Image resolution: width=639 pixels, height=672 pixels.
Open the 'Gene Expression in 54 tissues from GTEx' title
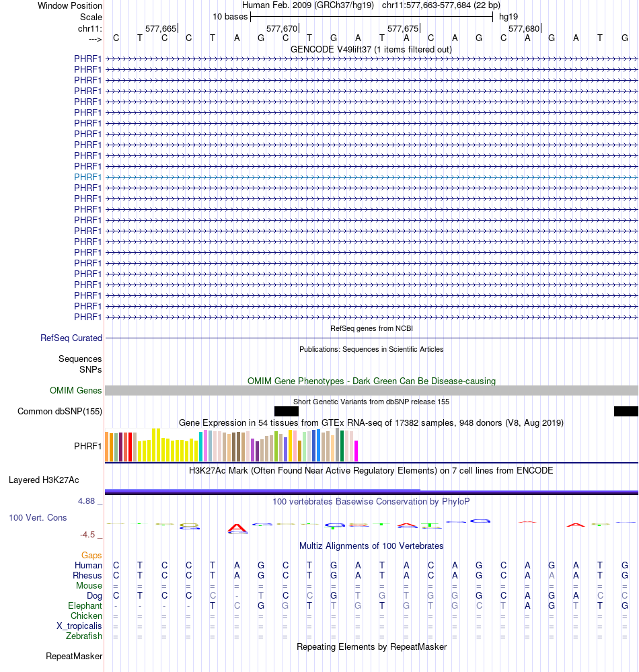pyautogui.click(x=371, y=422)
